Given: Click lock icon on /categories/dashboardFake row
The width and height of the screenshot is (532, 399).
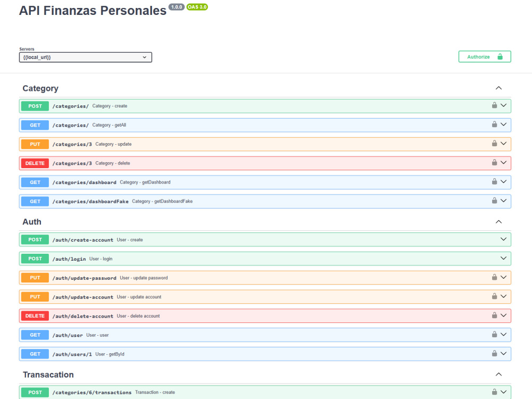Looking at the screenshot, I should point(494,200).
